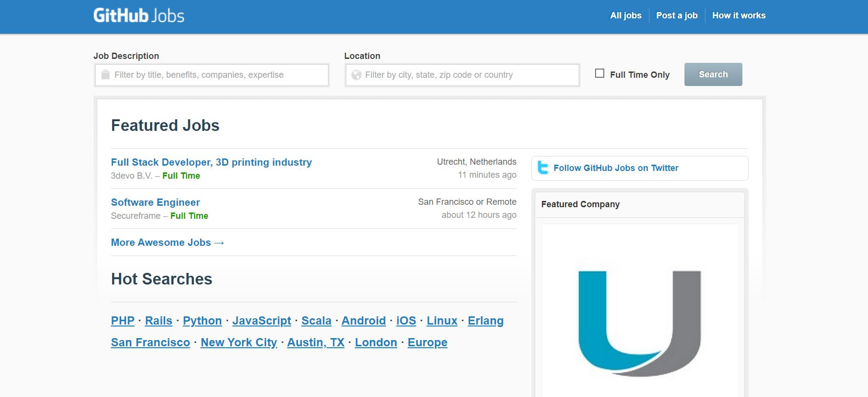Image resolution: width=868 pixels, height=397 pixels.
Task: Click the San Francisco or Remote text
Action: pyautogui.click(x=467, y=202)
